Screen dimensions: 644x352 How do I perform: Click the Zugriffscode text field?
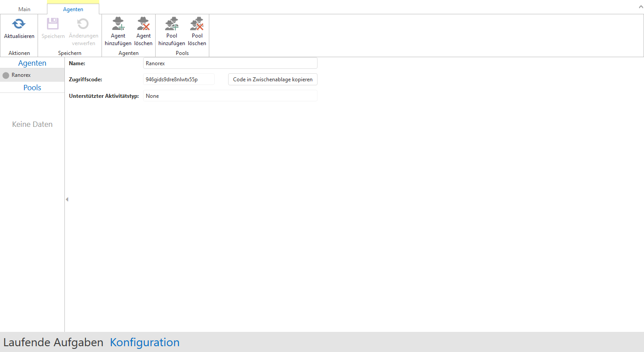(179, 80)
